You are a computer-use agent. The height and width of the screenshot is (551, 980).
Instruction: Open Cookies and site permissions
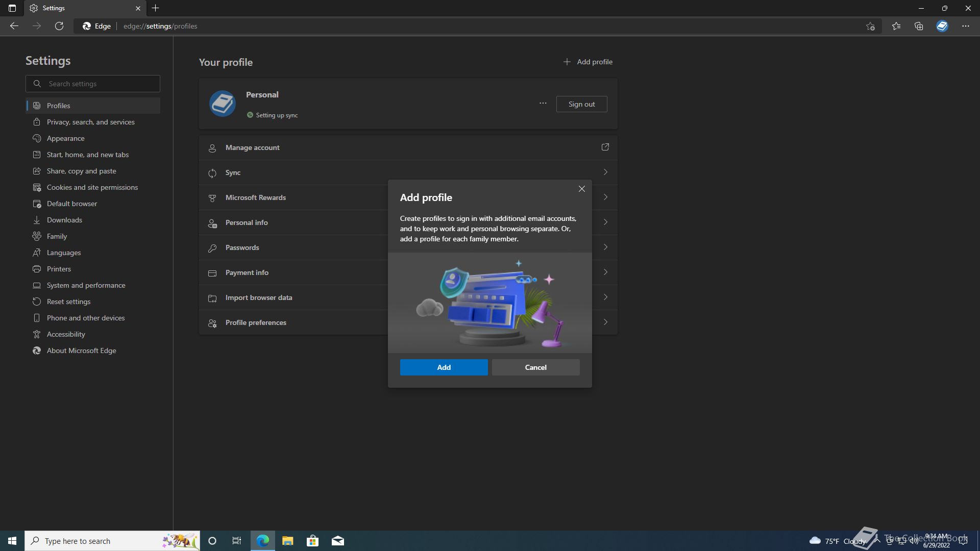pos(93,187)
